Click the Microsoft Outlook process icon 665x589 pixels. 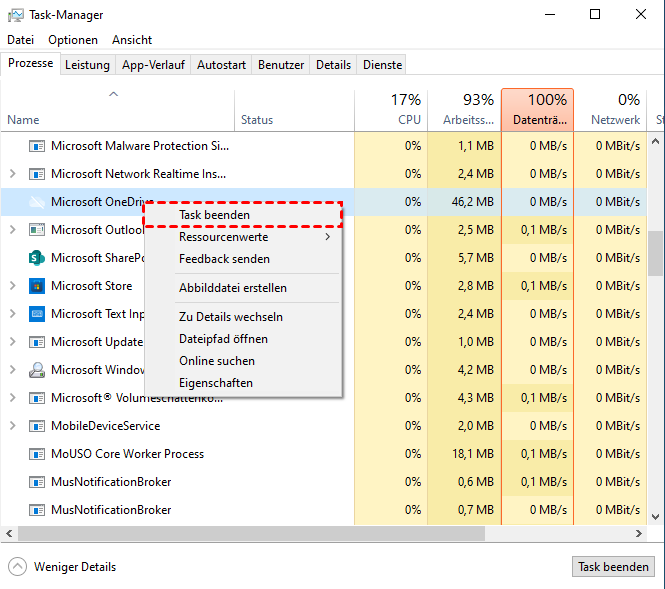[37, 230]
